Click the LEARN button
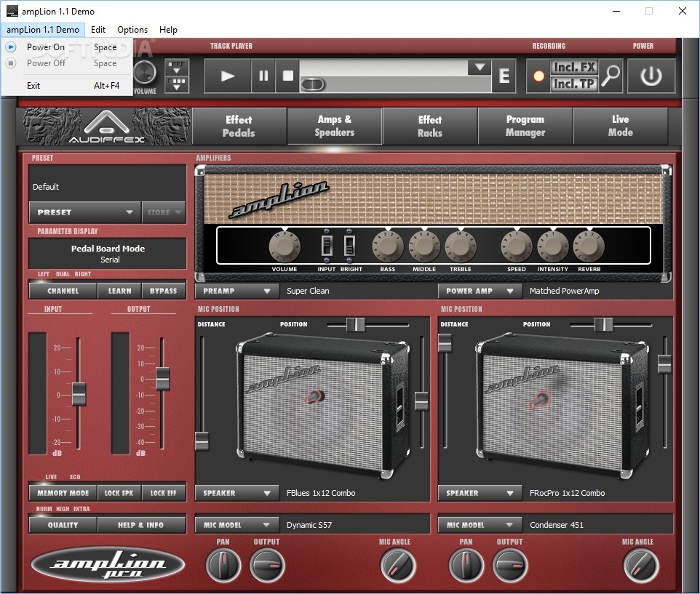Screen dimensions: 700x594 coord(119,291)
